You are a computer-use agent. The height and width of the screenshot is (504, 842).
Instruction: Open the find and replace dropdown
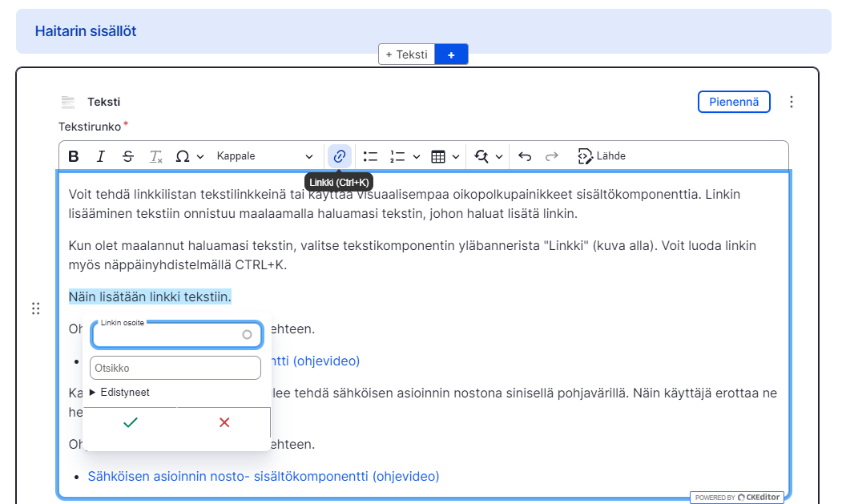pyautogui.click(x=488, y=156)
